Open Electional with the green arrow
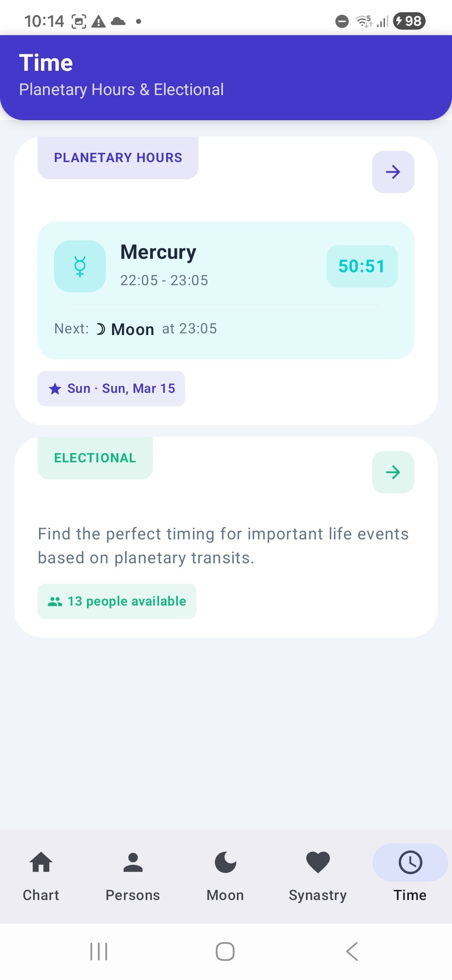This screenshot has width=452, height=980. 393,472
